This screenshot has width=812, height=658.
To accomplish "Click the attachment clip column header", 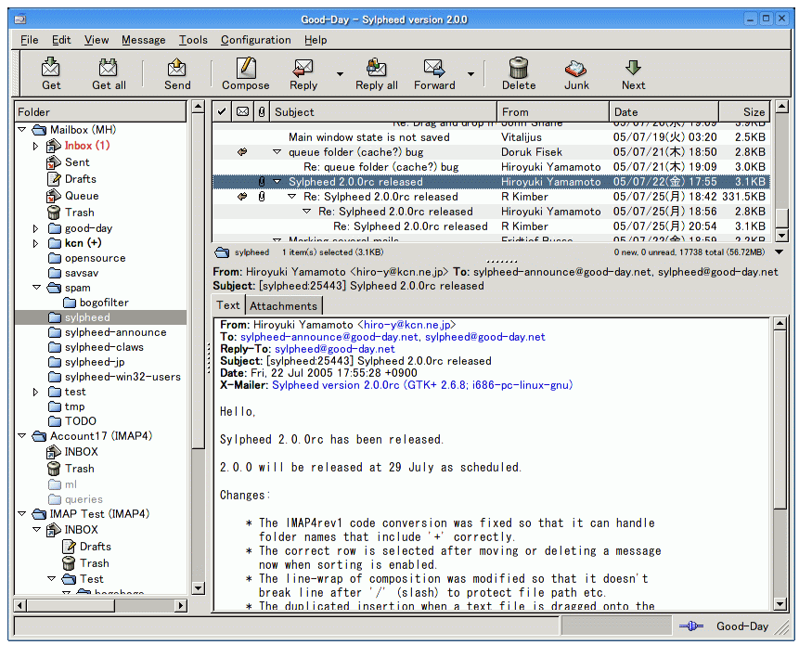I will [262, 111].
